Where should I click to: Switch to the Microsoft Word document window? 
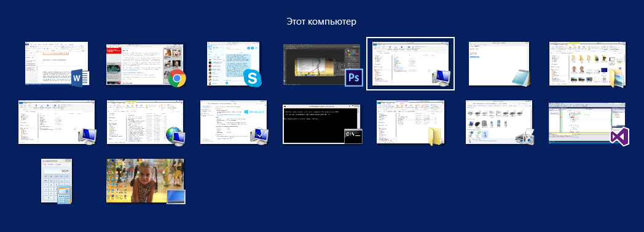[57, 63]
